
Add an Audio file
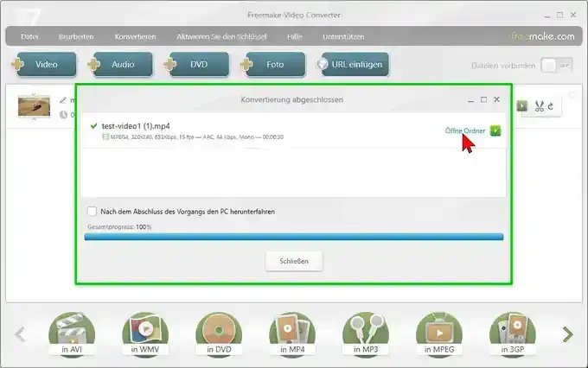123,65
